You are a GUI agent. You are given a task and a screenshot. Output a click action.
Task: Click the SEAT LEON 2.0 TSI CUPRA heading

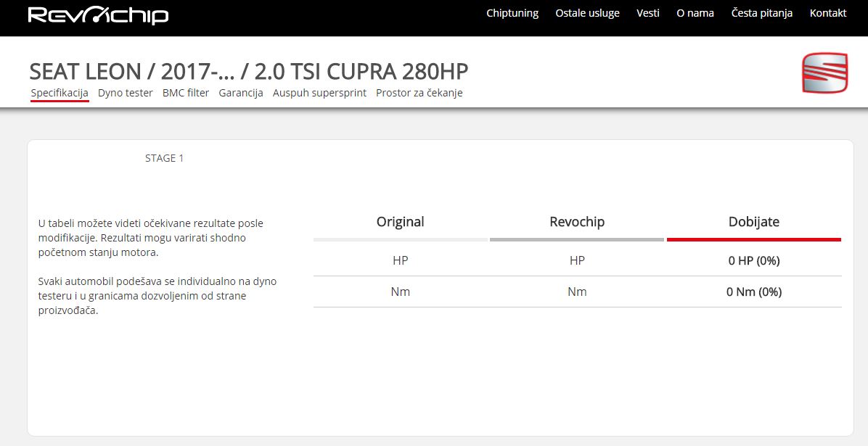pos(248,71)
